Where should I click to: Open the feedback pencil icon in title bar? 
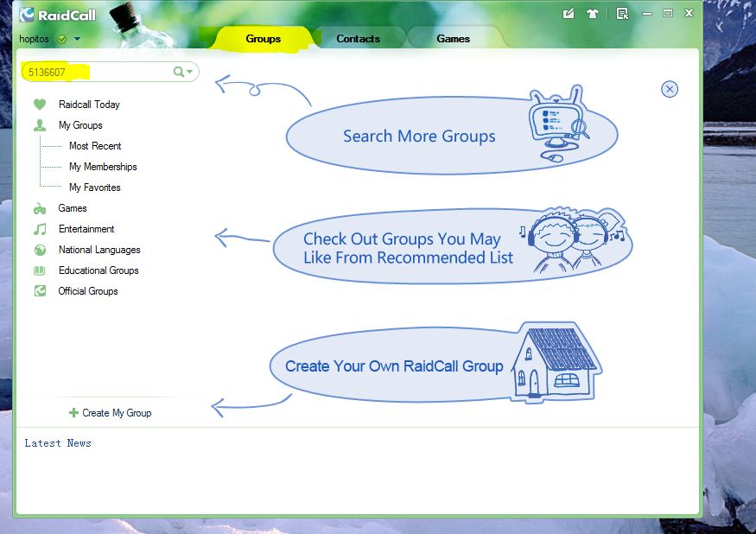point(569,14)
